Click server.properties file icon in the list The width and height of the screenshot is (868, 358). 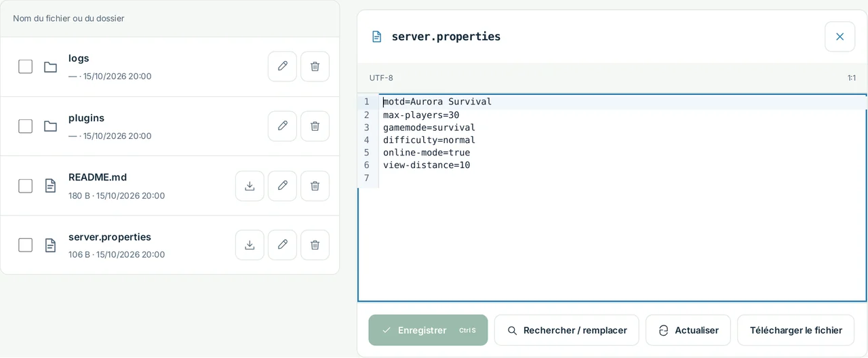(x=50, y=245)
